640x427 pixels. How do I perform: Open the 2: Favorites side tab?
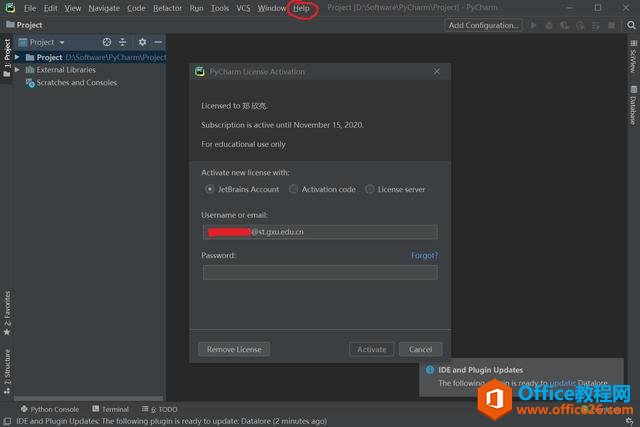tap(7, 314)
